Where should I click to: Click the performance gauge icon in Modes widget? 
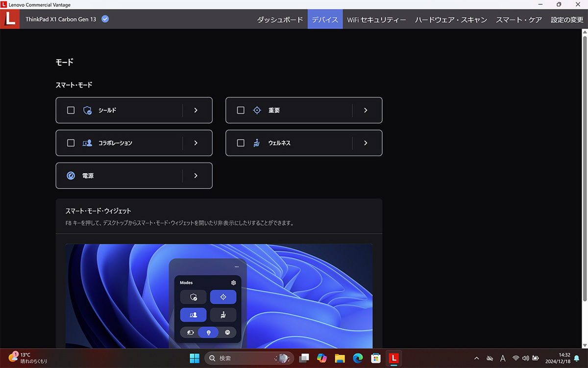[227, 332]
